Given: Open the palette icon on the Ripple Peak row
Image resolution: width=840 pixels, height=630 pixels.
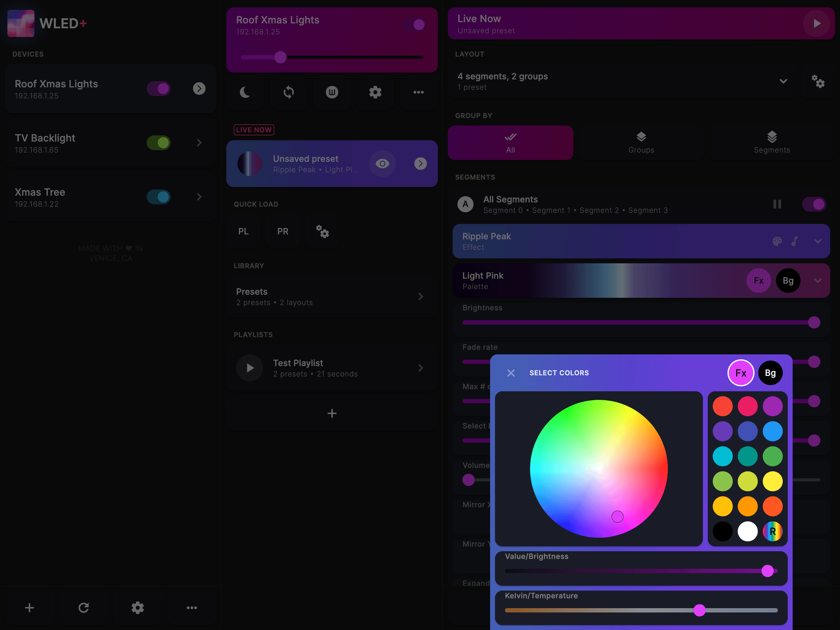Looking at the screenshot, I should coord(777,241).
